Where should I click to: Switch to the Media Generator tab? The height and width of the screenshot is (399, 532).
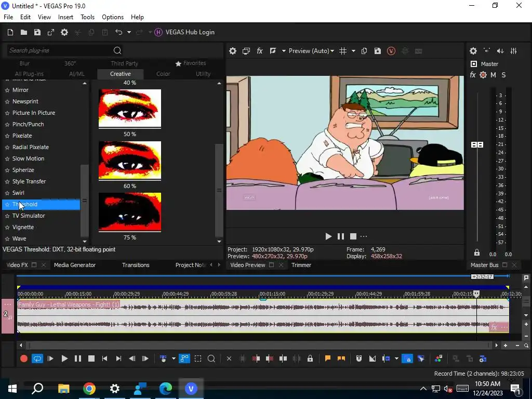75,265
